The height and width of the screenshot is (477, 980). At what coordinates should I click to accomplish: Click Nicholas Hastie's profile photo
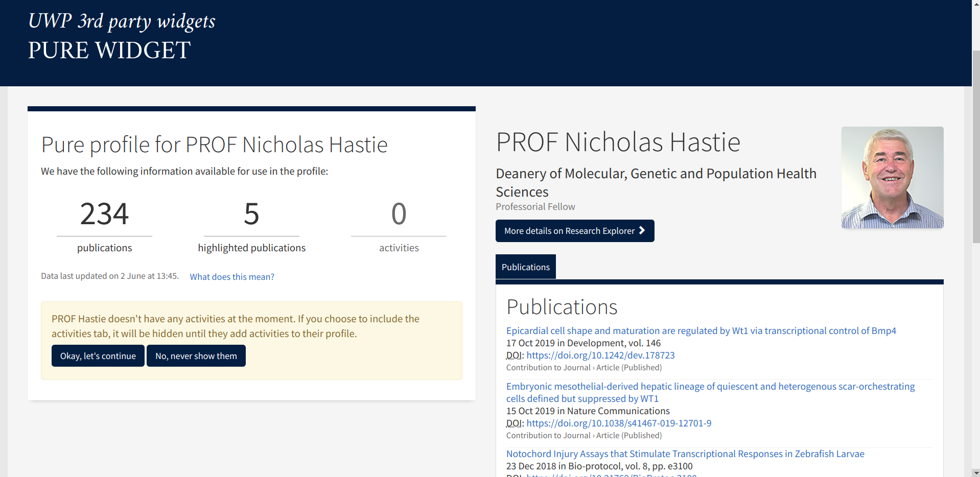pyautogui.click(x=892, y=177)
